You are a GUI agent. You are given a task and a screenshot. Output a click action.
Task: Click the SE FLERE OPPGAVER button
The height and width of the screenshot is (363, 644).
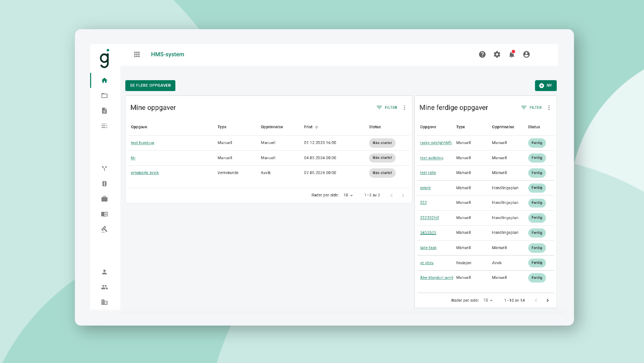coord(150,86)
